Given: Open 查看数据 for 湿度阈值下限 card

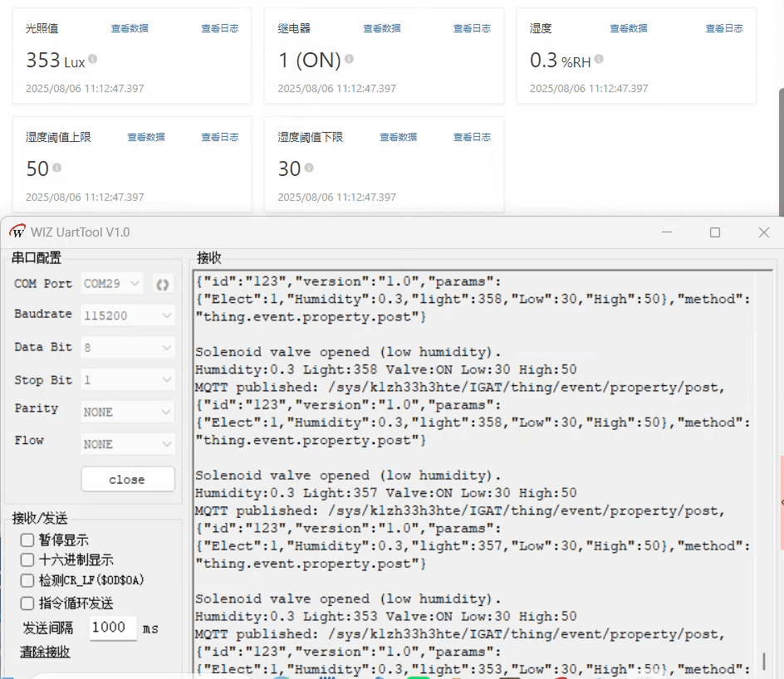Looking at the screenshot, I should 398,137.
